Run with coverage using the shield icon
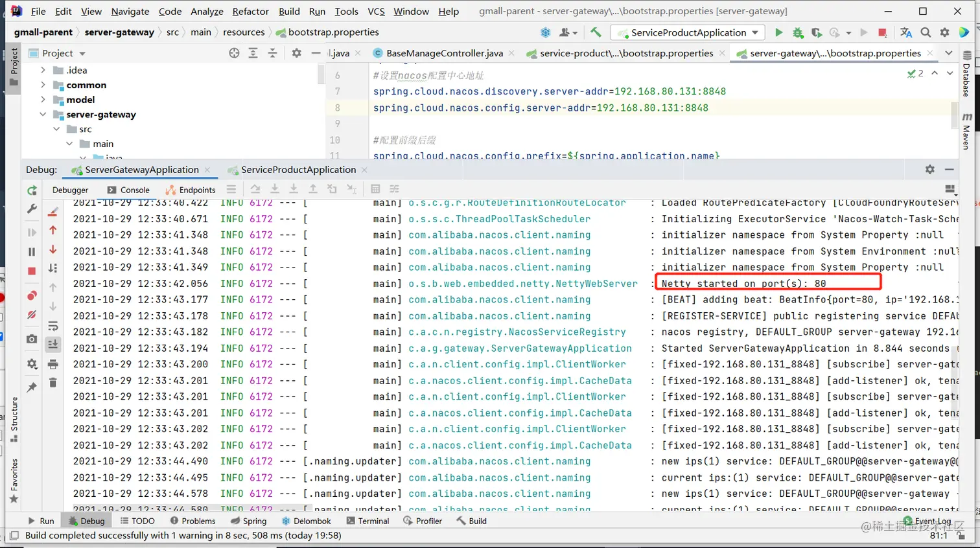Screen dimensions: 980x548 tap(817, 32)
